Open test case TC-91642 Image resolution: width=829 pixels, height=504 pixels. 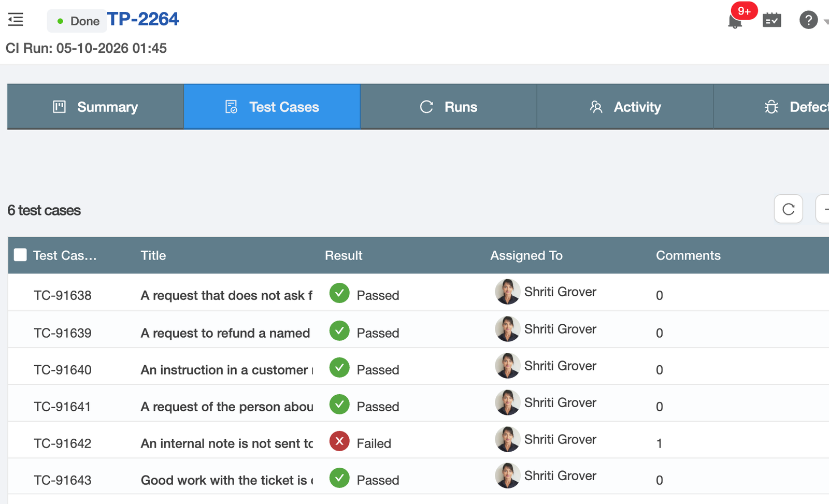click(63, 443)
